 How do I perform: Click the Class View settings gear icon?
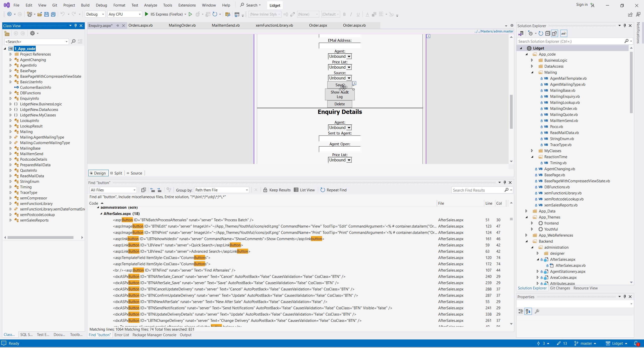click(x=32, y=33)
